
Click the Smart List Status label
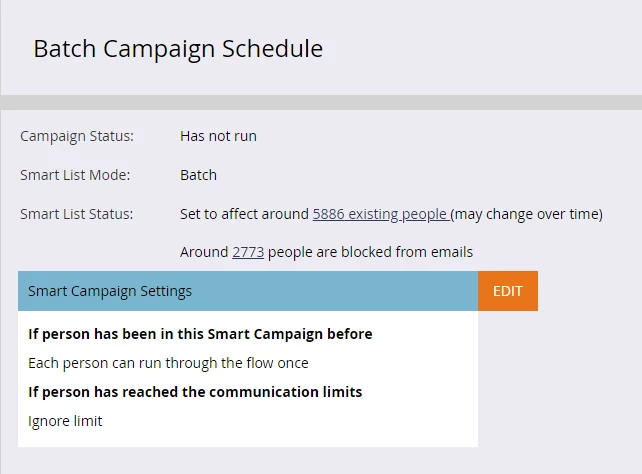(77, 214)
